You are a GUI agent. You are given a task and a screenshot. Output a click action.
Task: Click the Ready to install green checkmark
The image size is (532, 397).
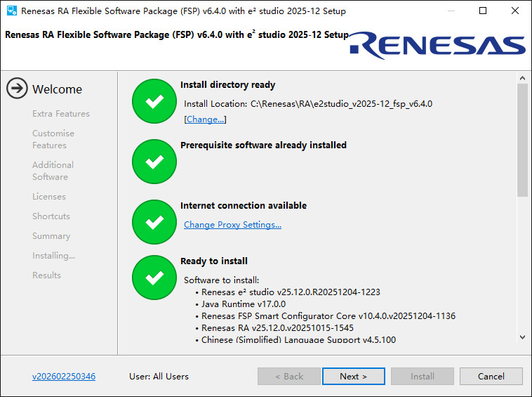154,278
